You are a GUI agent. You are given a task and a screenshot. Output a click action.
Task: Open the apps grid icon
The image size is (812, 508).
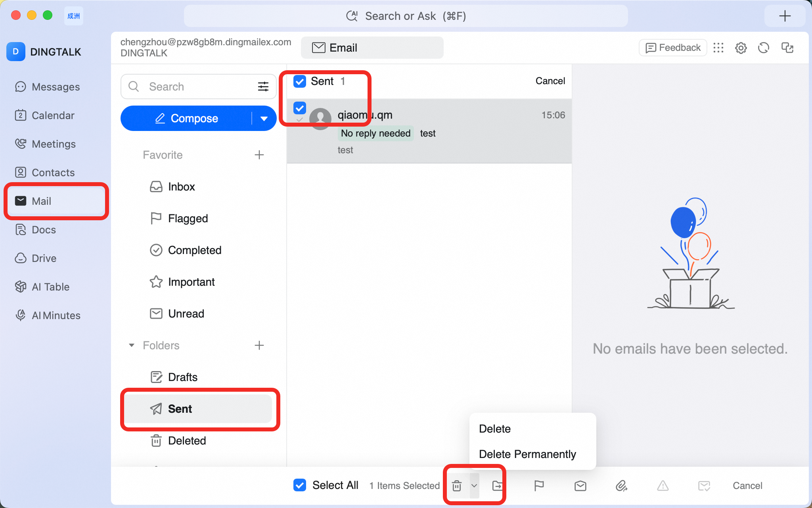(718, 48)
